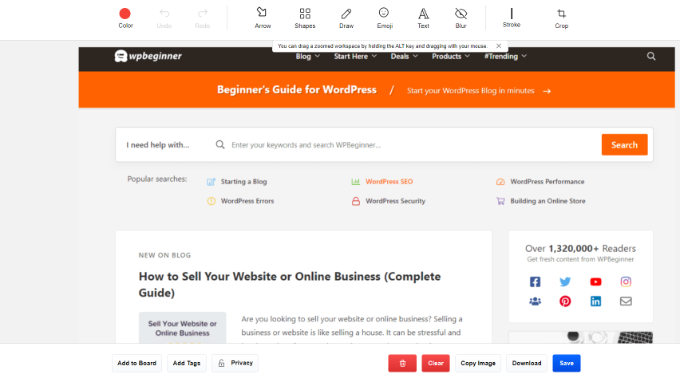This screenshot has height=378, width=680.
Task: Dismiss the ALT key drag tip
Action: [499, 46]
